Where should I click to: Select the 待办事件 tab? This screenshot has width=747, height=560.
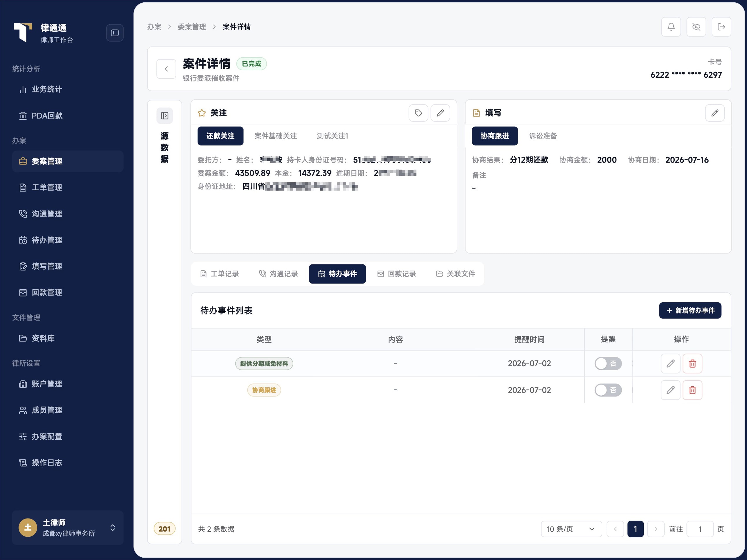tap(337, 274)
